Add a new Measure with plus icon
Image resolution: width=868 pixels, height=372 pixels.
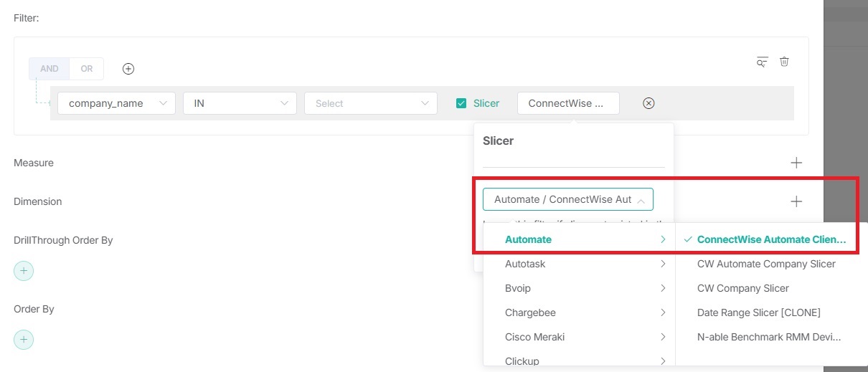[x=796, y=163]
